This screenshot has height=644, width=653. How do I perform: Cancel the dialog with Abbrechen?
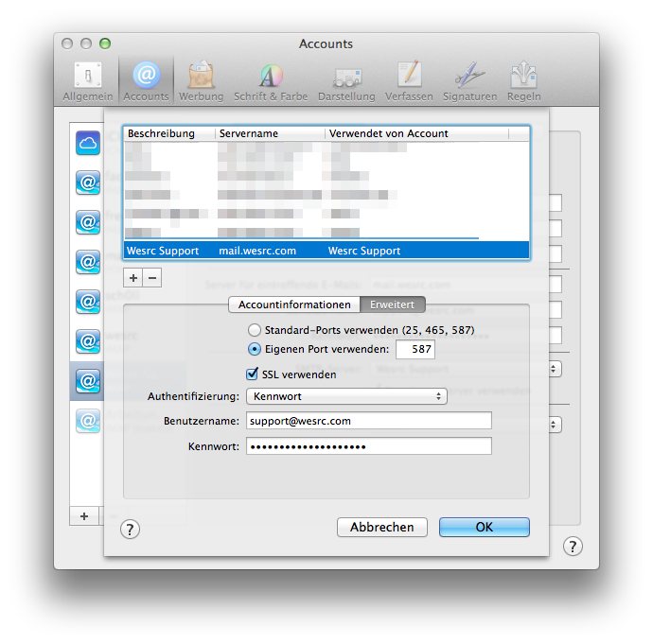382,527
